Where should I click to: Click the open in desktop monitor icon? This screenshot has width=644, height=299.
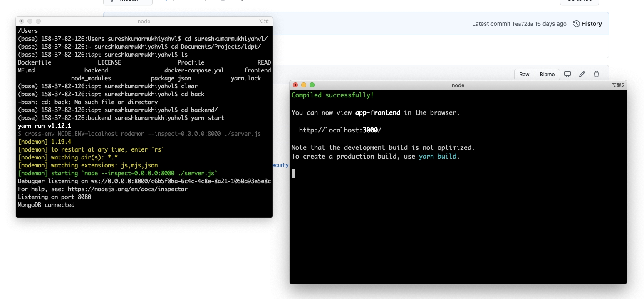click(567, 75)
